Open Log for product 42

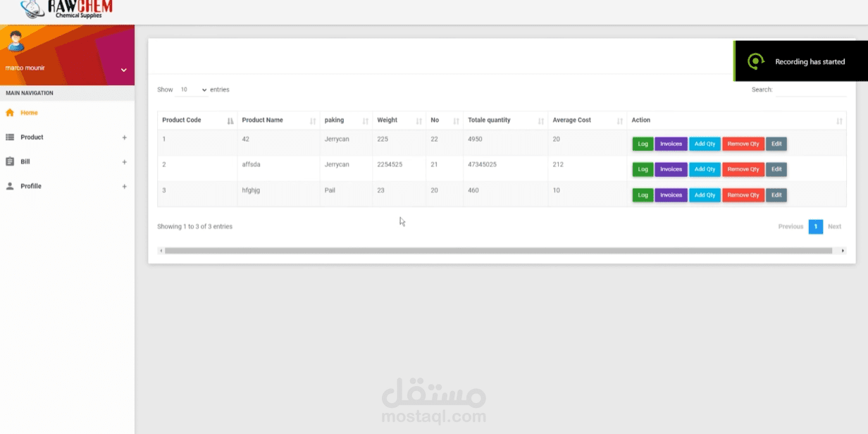(643, 144)
